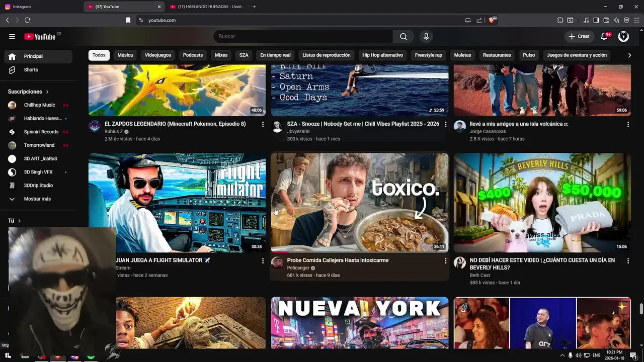644x362 pixels.
Task: Show hidden system tray icons
Action: (x=562, y=355)
